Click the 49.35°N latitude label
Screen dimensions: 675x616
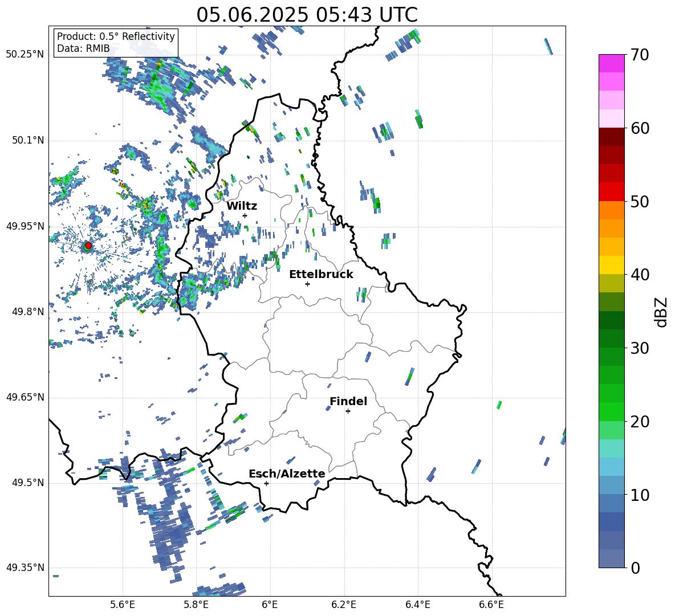(25, 568)
